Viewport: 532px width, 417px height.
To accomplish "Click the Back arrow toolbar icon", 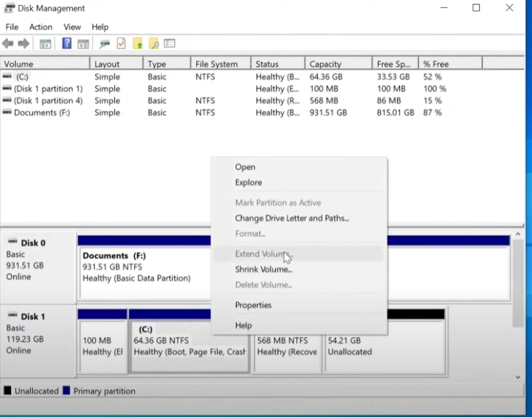I will pos(8,44).
